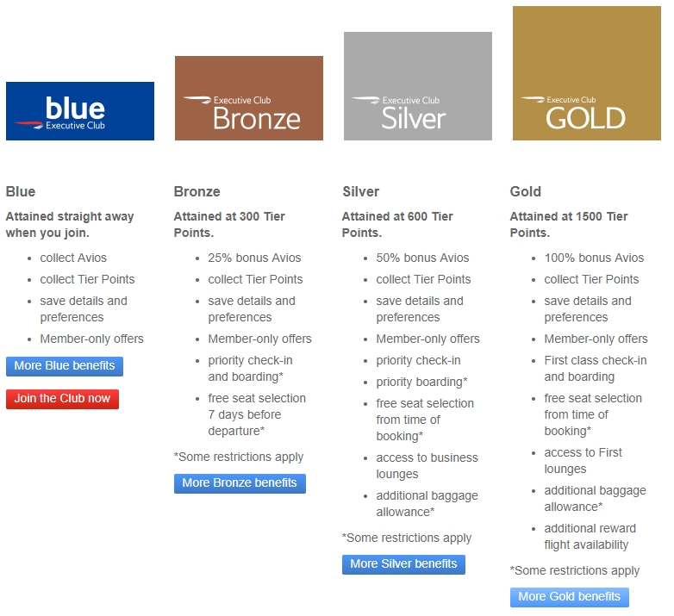Click the Bronze Executive Club card image

click(x=249, y=98)
